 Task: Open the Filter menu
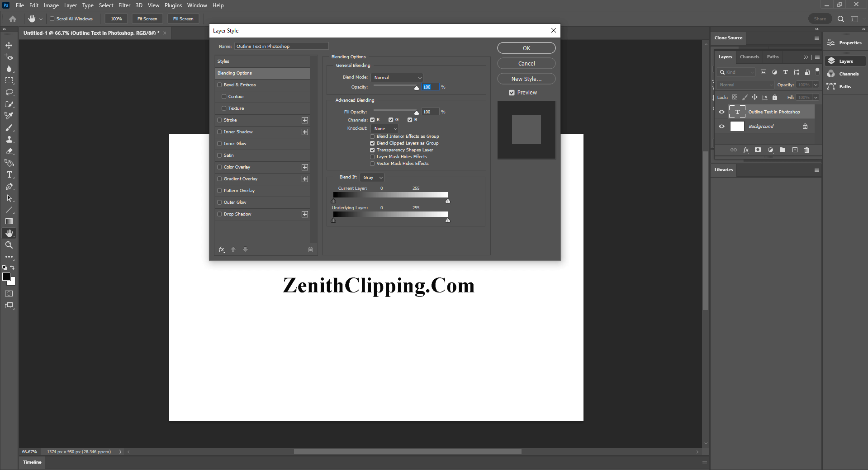coord(124,5)
